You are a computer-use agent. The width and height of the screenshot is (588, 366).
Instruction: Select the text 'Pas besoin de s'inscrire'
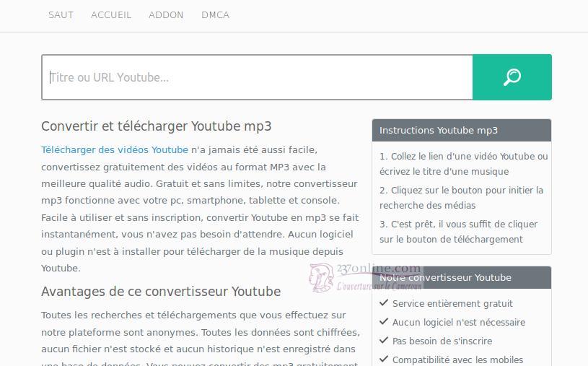[442, 341]
